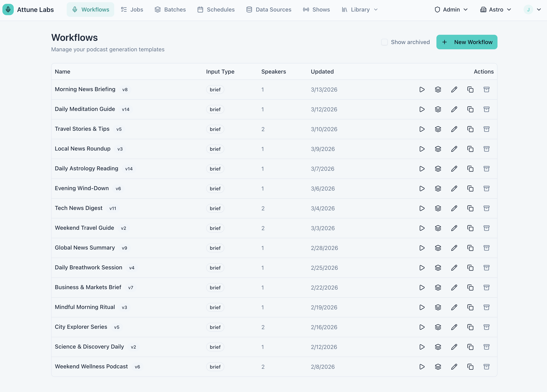The width and height of the screenshot is (547, 392).
Task: Archive the Science & Discovery Daily workflow
Action: (487, 347)
